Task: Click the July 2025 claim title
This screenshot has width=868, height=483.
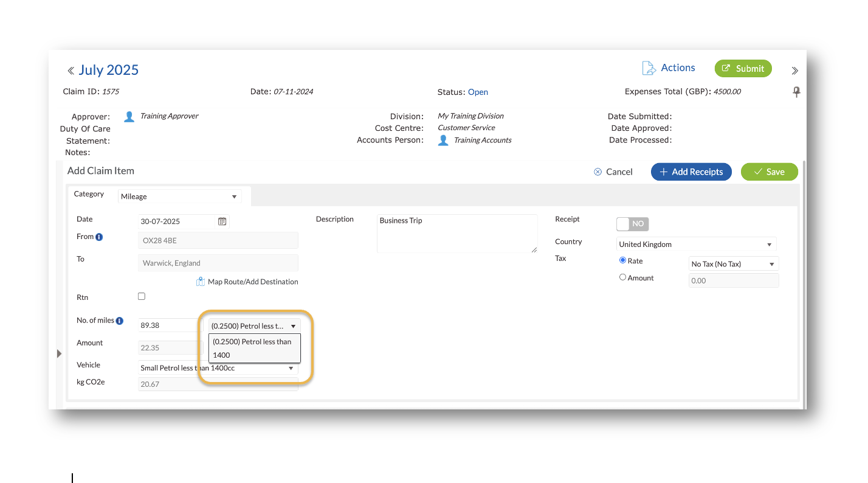Action: [109, 70]
